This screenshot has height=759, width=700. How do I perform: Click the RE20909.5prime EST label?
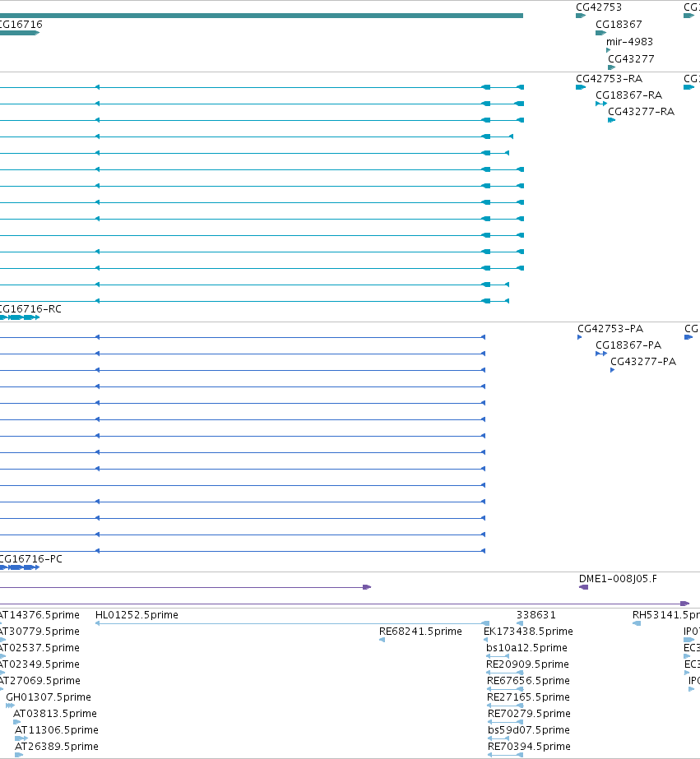pyautogui.click(x=527, y=664)
